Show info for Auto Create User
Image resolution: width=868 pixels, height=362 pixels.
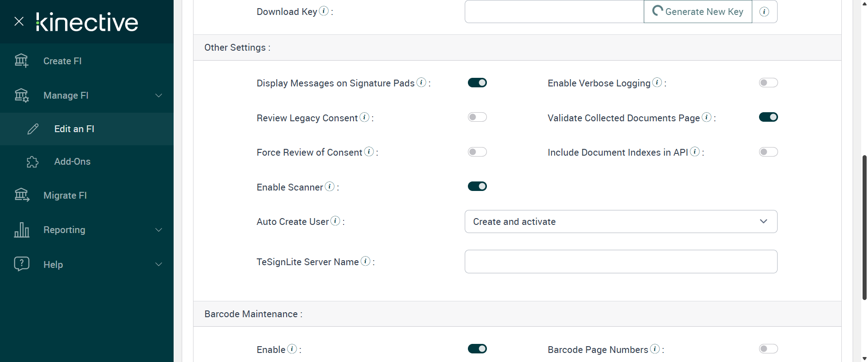(x=335, y=221)
